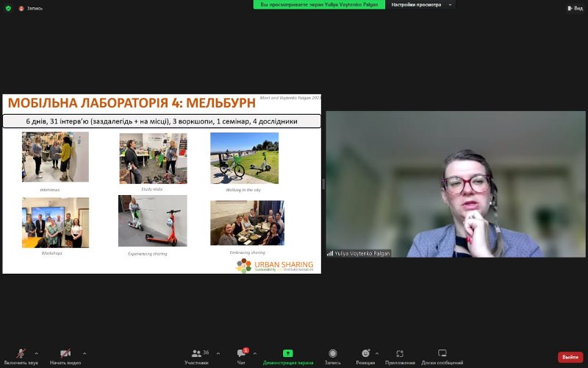Expand video options arrow
The image size is (588, 368).
pos(85,353)
